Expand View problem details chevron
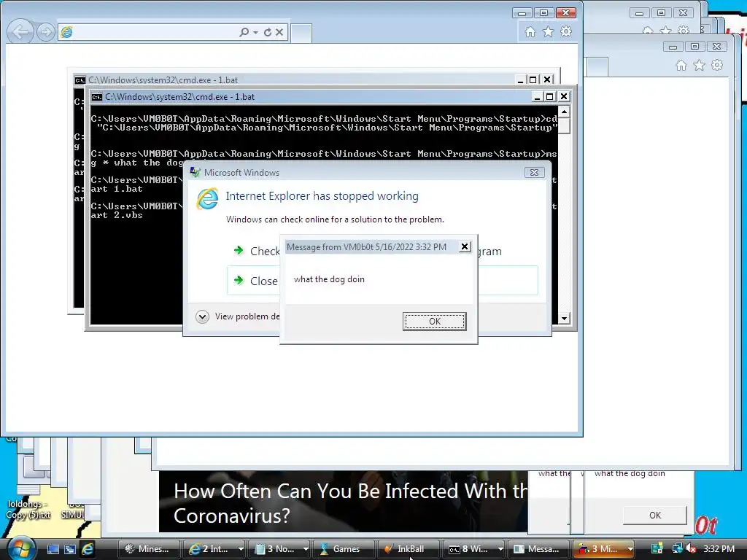 [203, 316]
